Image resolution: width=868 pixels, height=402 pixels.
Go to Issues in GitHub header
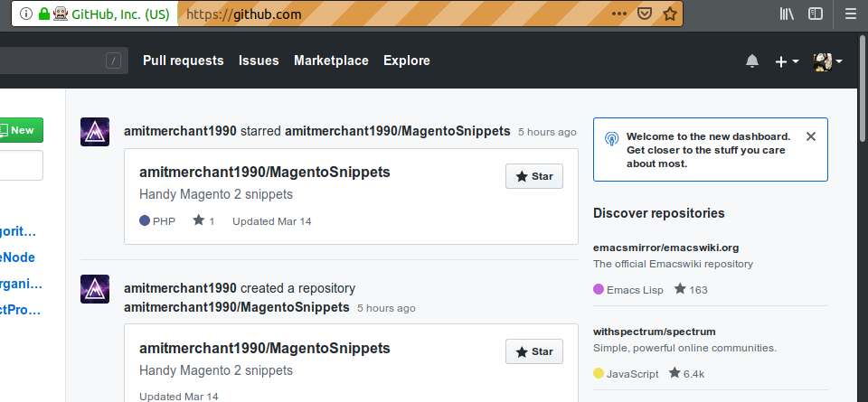(x=259, y=61)
